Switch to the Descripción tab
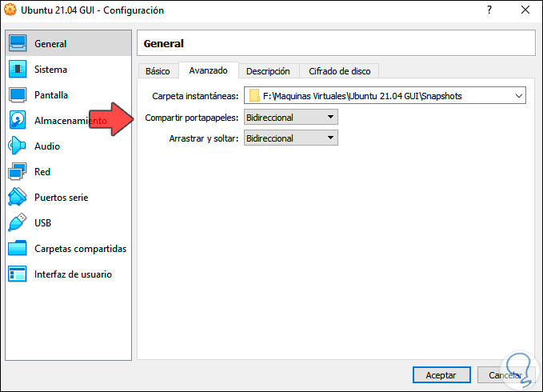 click(269, 71)
